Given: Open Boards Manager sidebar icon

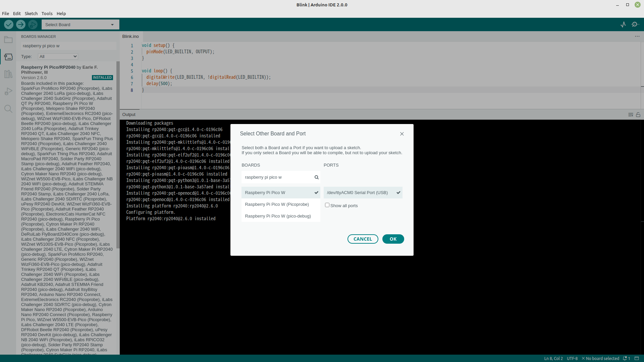Looking at the screenshot, I should coord(8,57).
